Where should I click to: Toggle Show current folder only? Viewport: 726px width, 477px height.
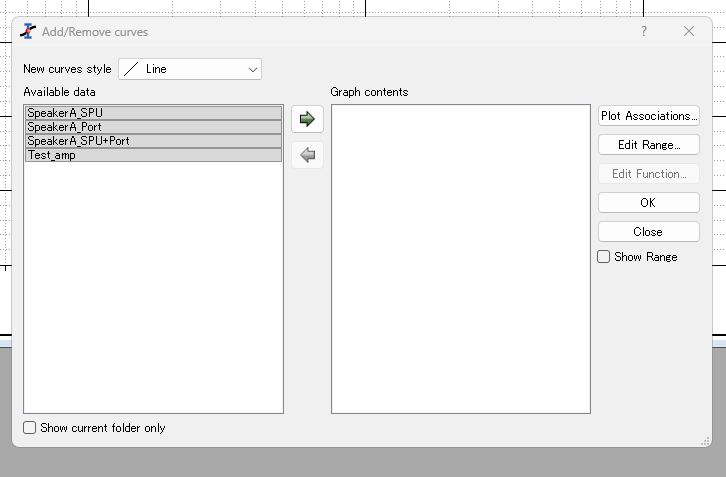(30, 428)
